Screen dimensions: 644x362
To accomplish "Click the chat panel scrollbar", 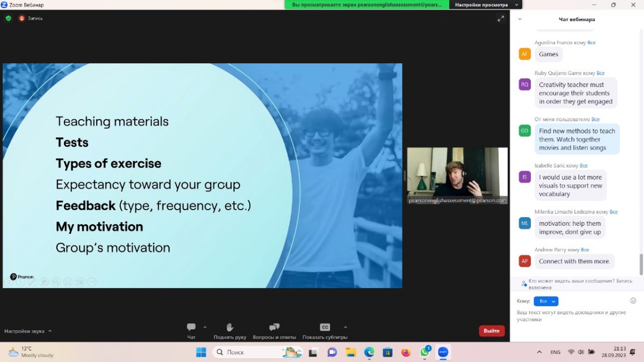I will (x=640, y=263).
